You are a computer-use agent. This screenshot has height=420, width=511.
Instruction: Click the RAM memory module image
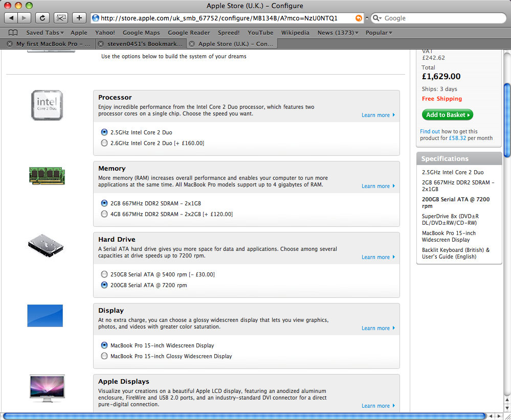[x=47, y=176]
